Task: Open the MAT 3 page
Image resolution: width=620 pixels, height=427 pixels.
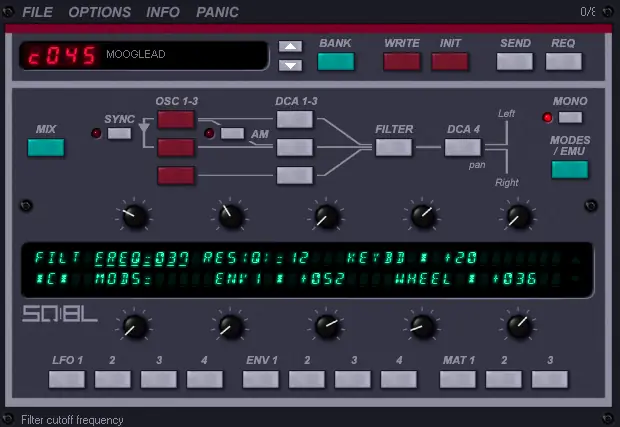Action: pos(550,380)
